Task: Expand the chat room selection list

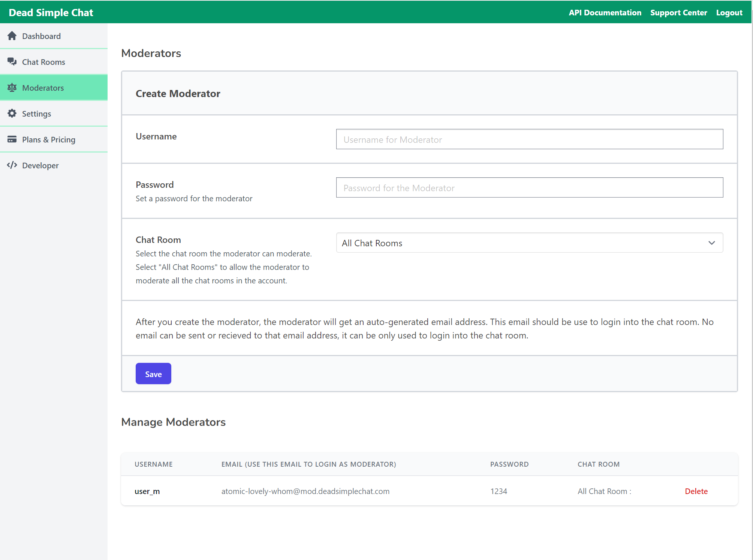Action: pos(529,243)
